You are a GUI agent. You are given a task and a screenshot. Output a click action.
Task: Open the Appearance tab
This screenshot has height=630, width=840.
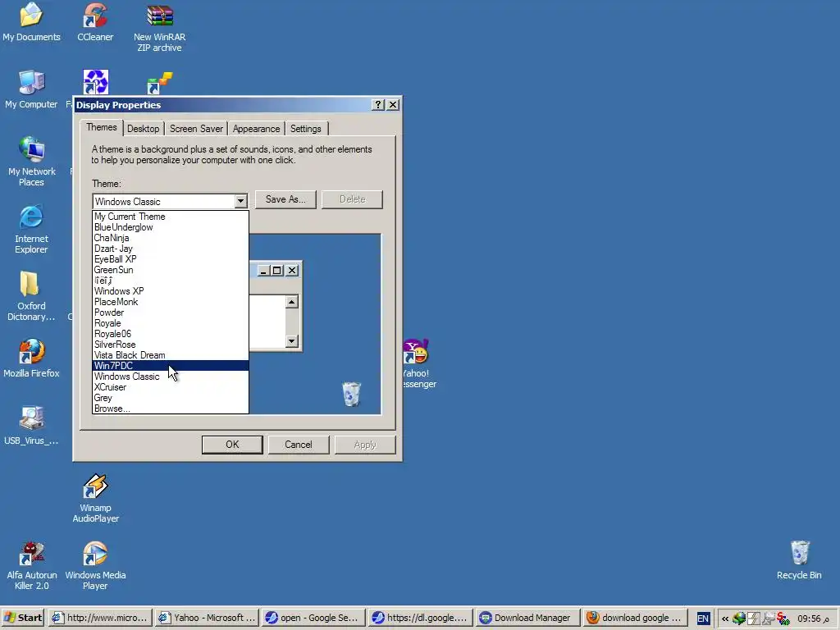[x=256, y=129]
